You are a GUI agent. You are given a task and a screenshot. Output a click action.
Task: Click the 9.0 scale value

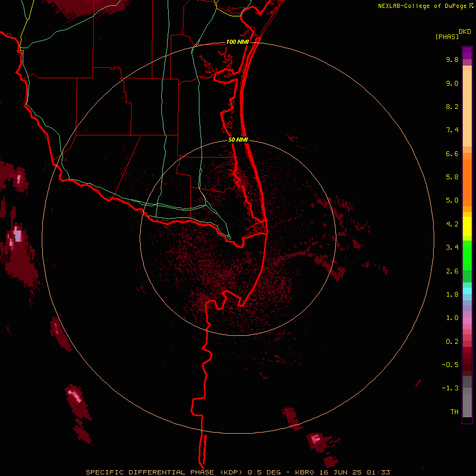coord(452,83)
